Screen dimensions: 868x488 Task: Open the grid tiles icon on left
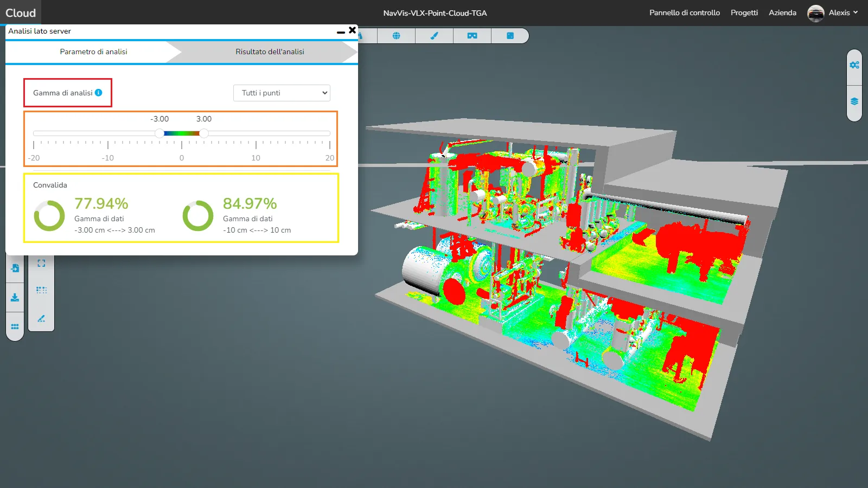(15, 326)
